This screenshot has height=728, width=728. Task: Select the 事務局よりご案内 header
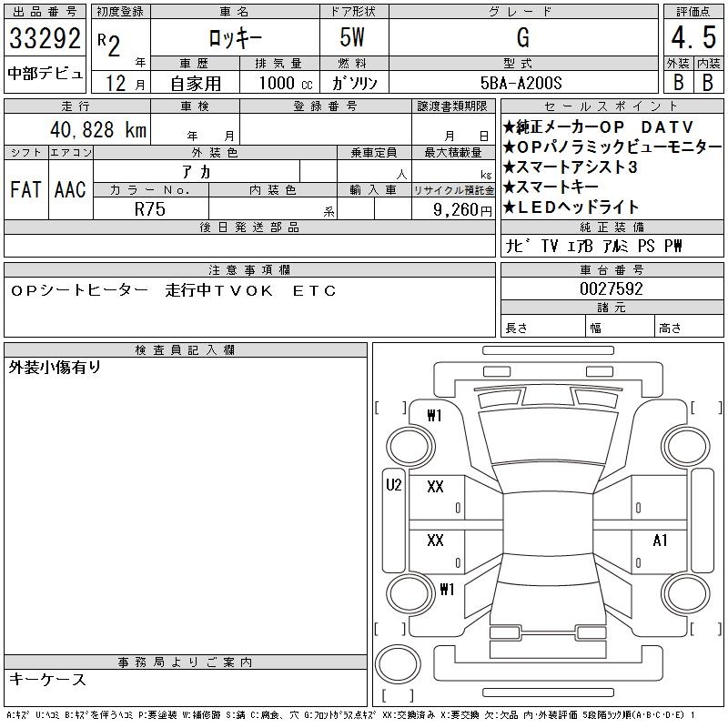pos(186,662)
